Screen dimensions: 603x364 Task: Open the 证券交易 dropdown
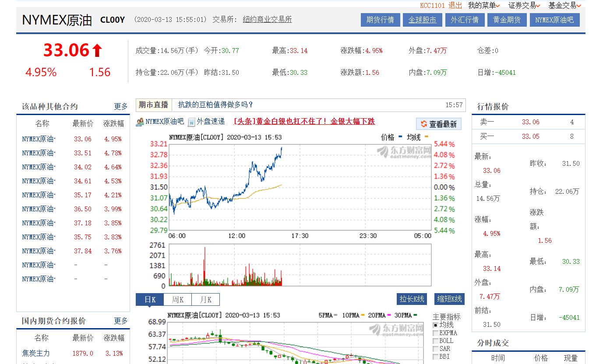[524, 5]
